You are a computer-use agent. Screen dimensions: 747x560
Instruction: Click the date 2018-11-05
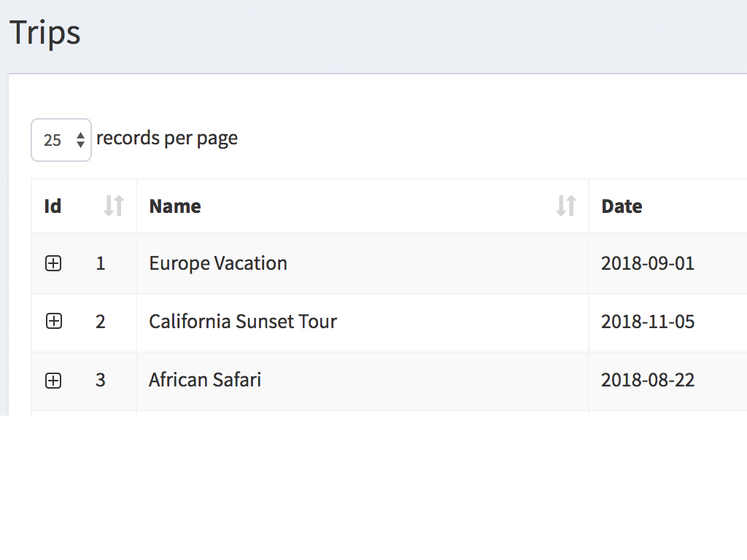648,322
